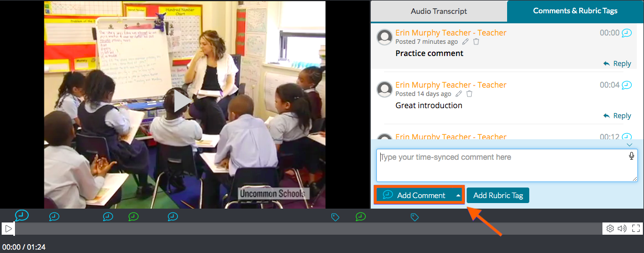Reply to the Practice comment
Screen dimensions: 644x253
coord(617,64)
